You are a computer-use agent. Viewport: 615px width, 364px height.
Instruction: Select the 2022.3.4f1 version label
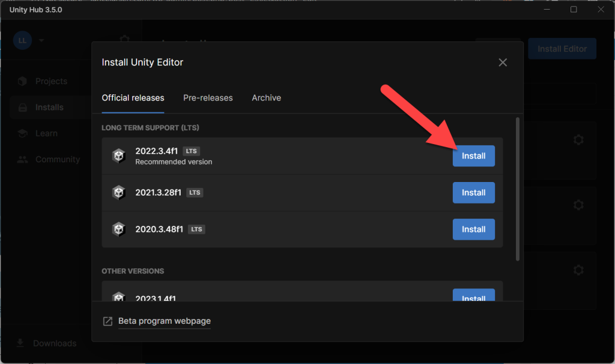157,151
